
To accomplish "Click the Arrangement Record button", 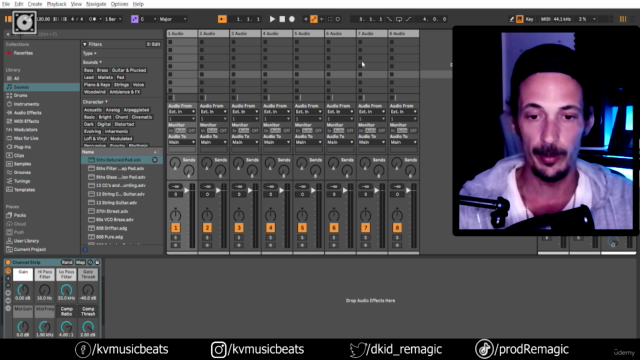I will (292, 19).
